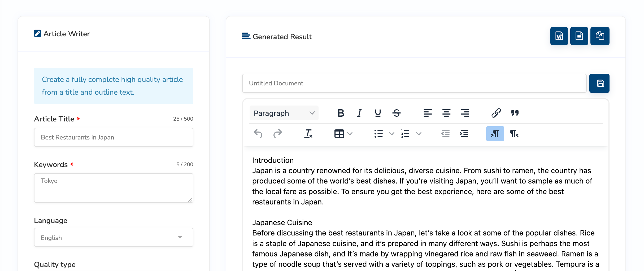Open numbered list style dropdown
Viewport: 644px width, 271px height.
tap(419, 134)
